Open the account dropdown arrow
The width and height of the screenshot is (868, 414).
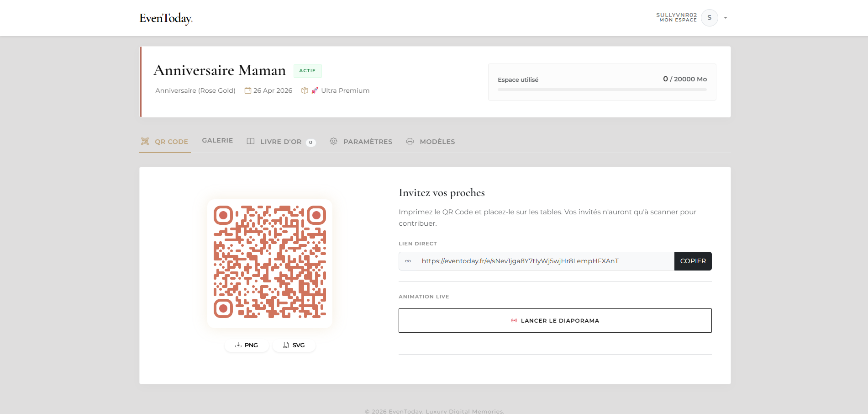(x=726, y=18)
